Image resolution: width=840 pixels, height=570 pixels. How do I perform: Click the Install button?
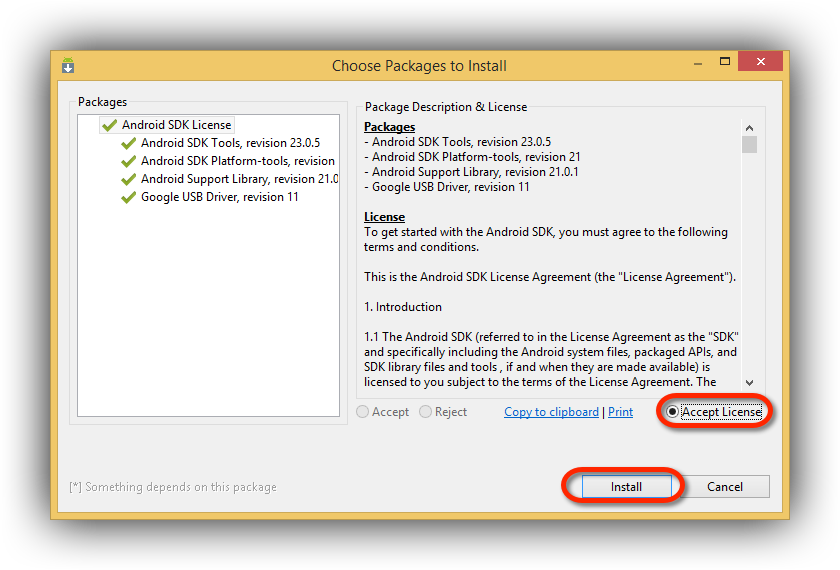coord(626,486)
